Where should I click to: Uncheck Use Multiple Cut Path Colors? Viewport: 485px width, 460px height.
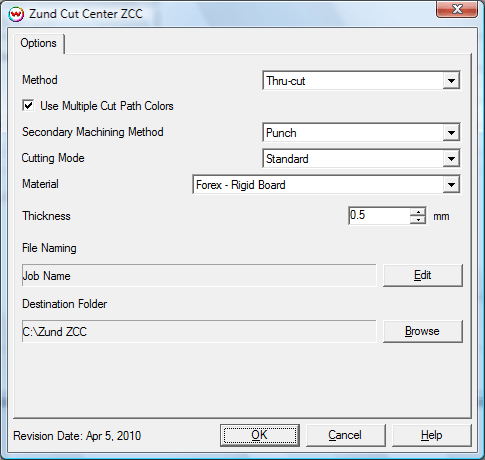(x=28, y=106)
